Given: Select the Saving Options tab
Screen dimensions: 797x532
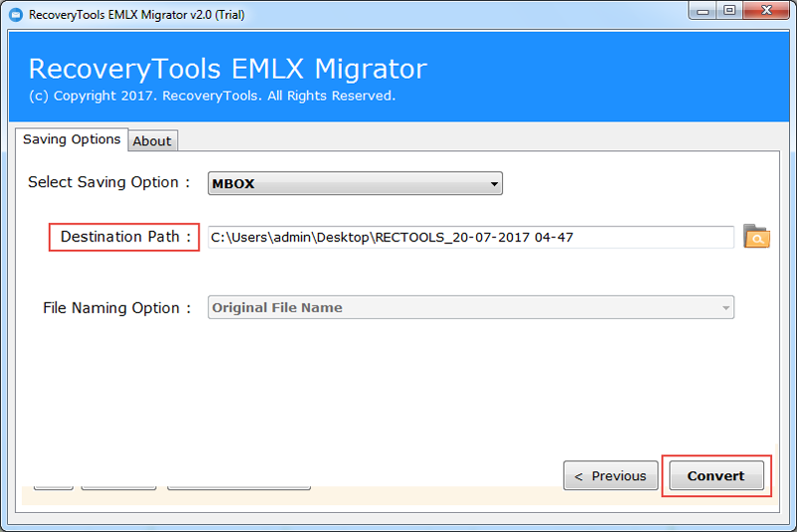Looking at the screenshot, I should click(72, 139).
